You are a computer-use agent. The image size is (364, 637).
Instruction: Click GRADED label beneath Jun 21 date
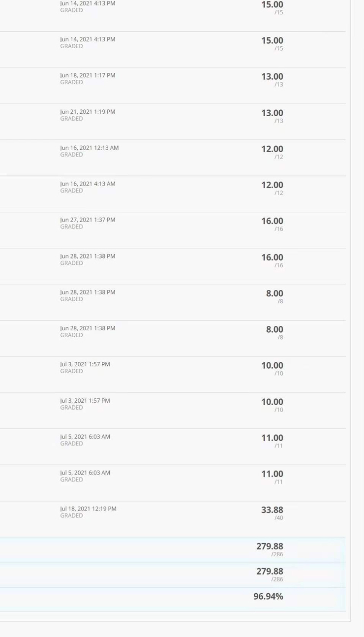coord(71,119)
